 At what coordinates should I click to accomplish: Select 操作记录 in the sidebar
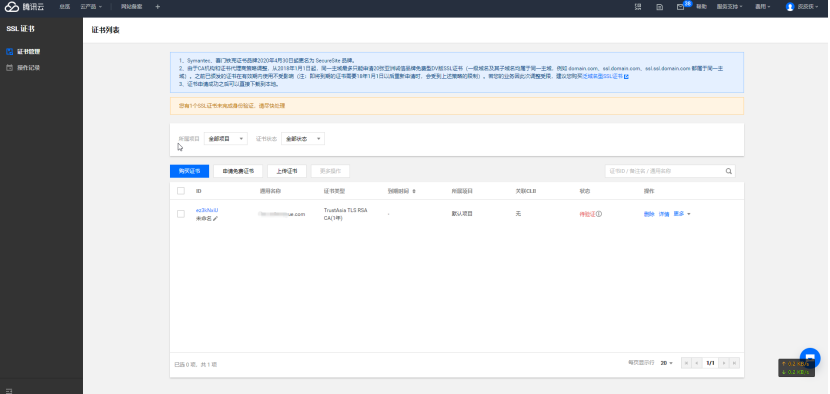29,68
